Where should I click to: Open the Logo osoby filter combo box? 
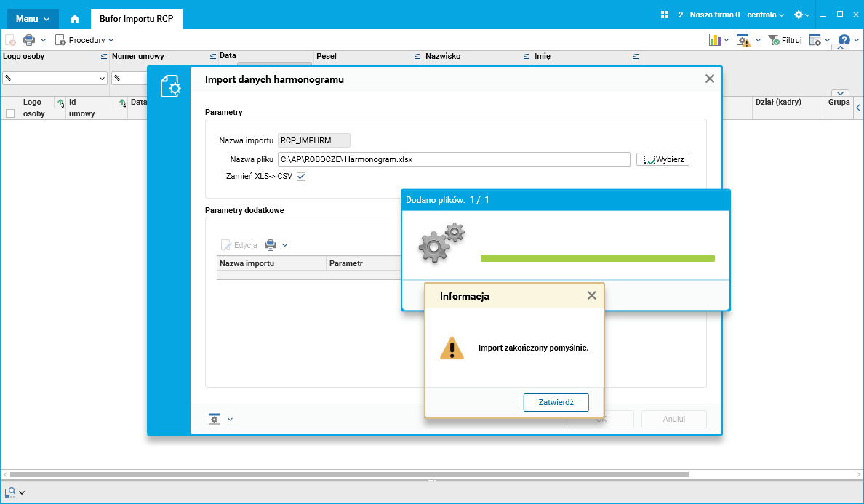point(55,79)
